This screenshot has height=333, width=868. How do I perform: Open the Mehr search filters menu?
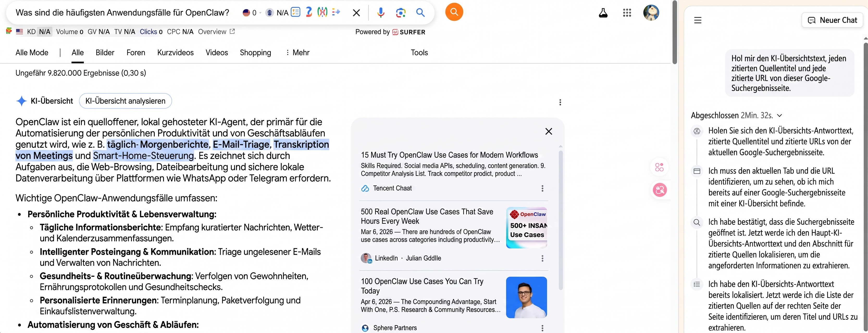pyautogui.click(x=297, y=53)
